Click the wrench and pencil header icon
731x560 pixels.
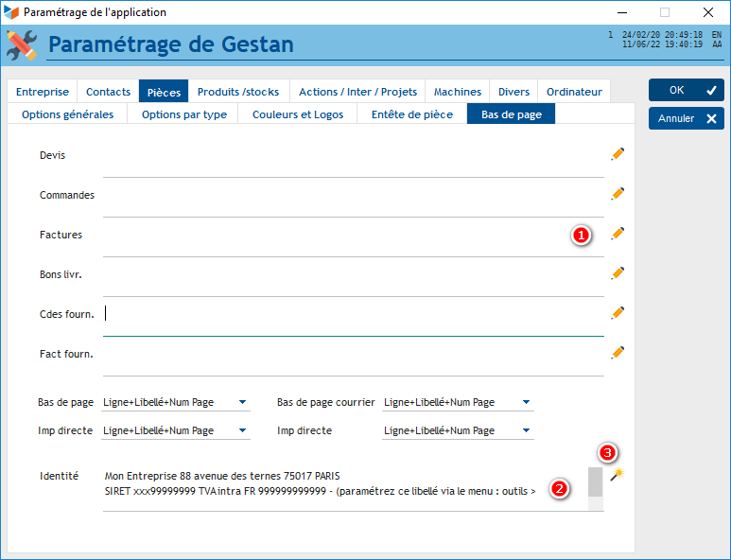22,44
